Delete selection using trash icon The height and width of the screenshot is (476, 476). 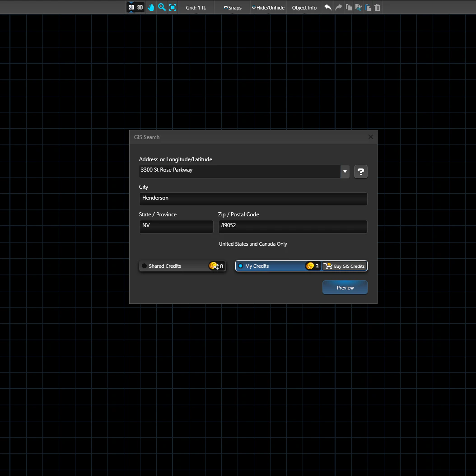click(x=378, y=7)
